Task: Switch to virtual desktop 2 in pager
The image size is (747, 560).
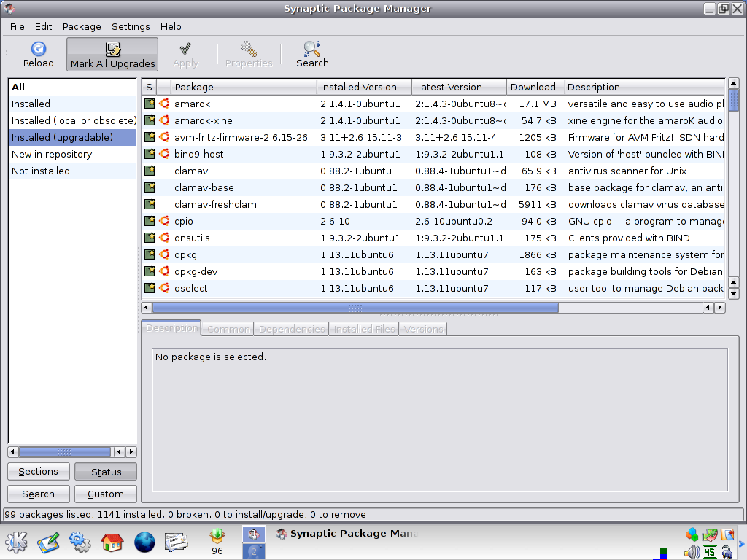Action: pos(253,551)
